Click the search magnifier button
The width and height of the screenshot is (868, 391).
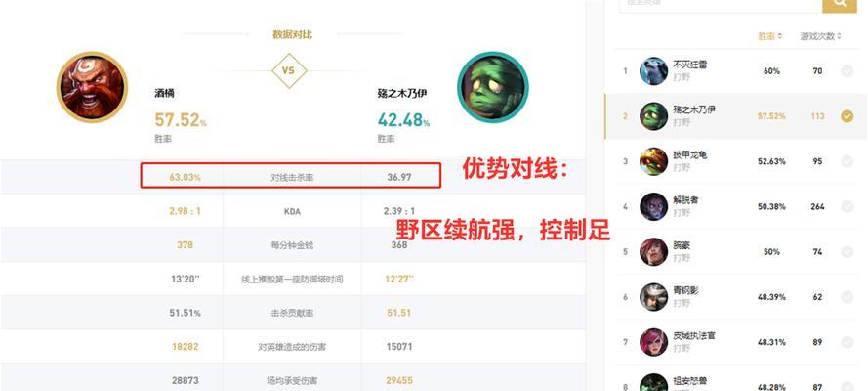840,5
